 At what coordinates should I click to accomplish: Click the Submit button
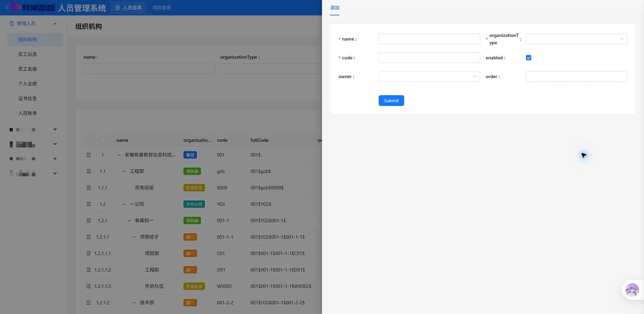(391, 101)
